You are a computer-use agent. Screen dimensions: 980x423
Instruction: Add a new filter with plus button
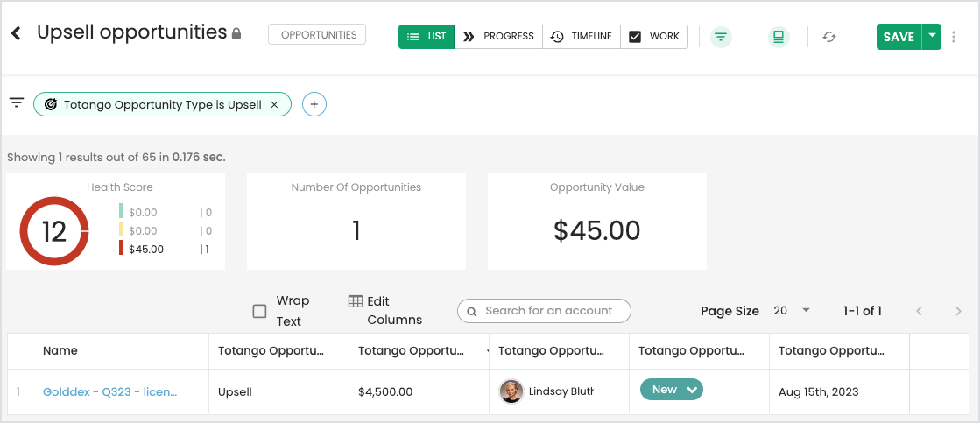[x=314, y=104]
